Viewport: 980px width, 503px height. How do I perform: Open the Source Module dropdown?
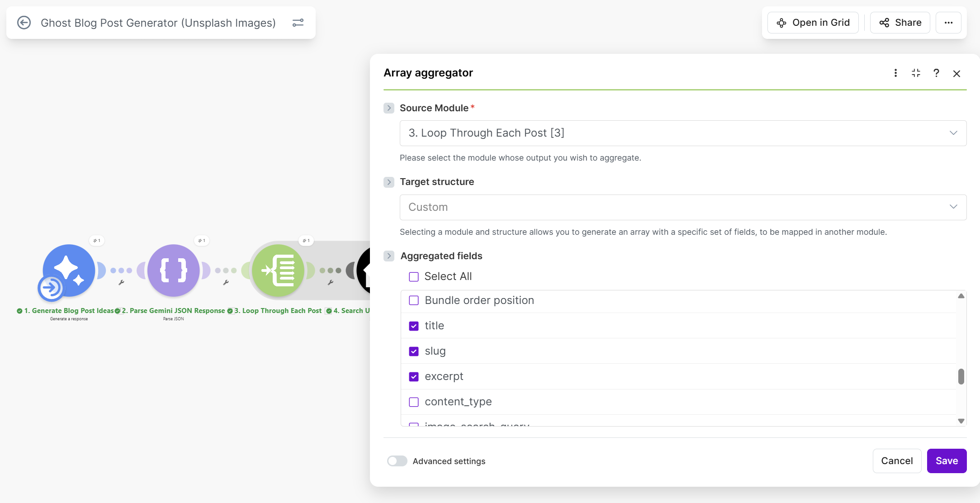click(x=683, y=133)
